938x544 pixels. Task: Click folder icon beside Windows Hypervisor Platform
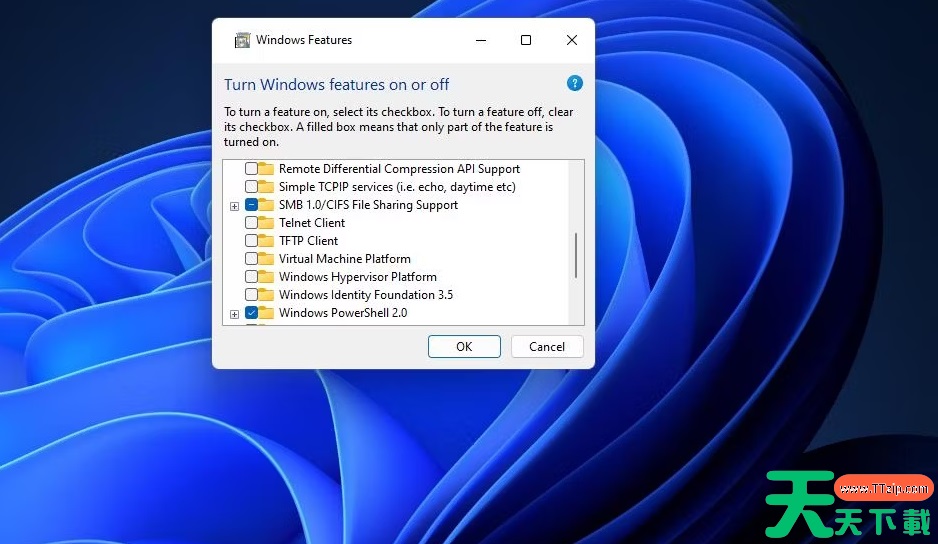[x=266, y=276]
